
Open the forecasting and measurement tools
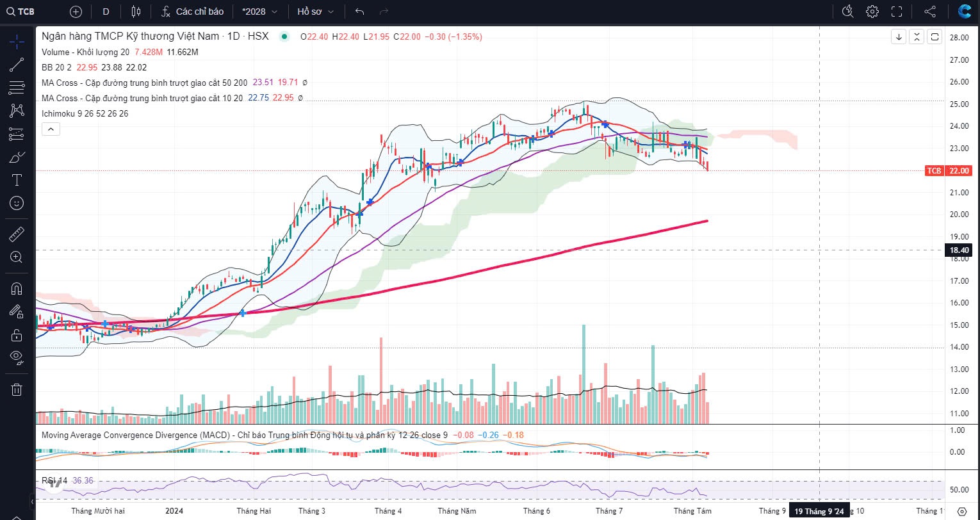pos(17,134)
